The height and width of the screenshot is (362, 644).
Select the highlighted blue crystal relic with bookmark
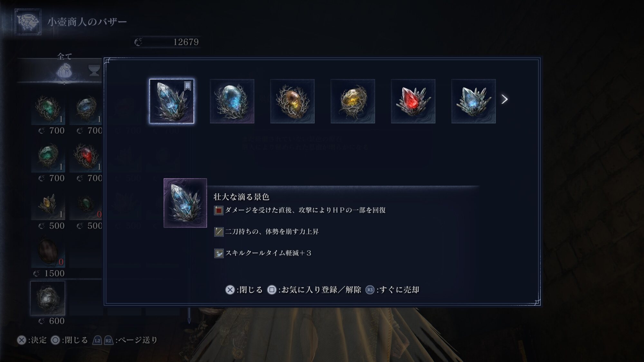(172, 101)
